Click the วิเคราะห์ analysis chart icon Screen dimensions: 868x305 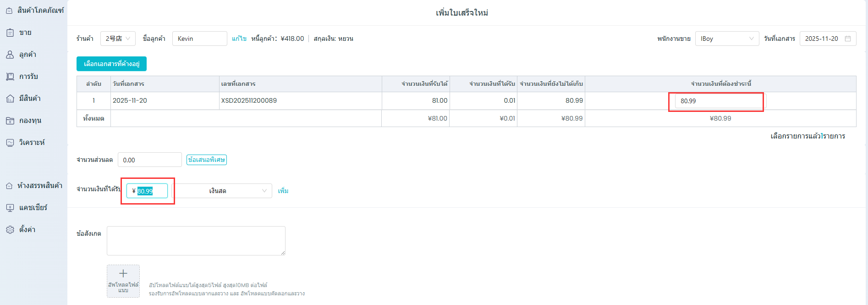pos(10,143)
